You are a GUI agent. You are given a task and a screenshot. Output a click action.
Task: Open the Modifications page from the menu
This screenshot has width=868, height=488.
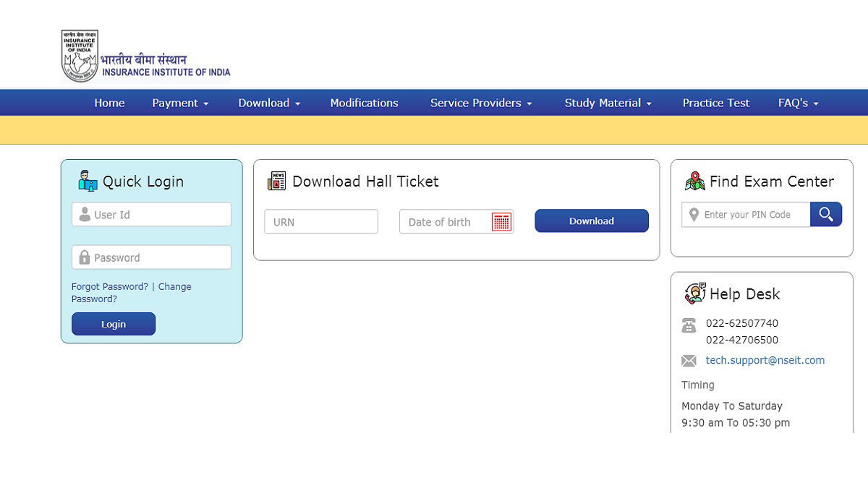click(364, 103)
